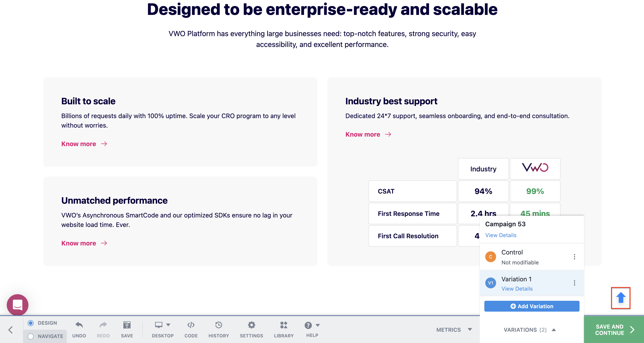The height and width of the screenshot is (343, 644).
Task: Click the Save disk icon
Action: 127,325
